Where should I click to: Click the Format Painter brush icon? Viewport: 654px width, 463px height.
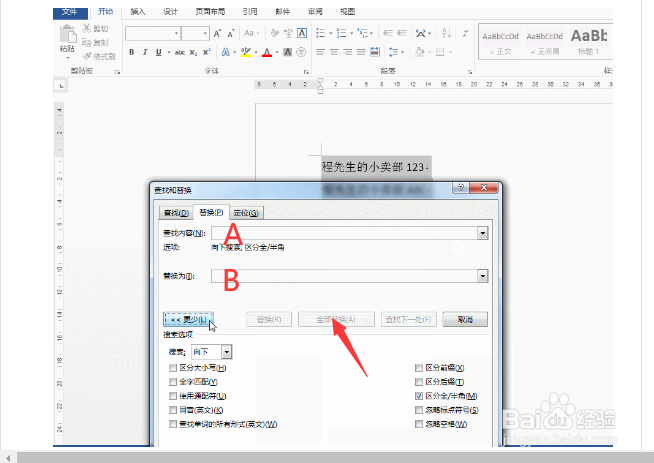(x=87, y=56)
